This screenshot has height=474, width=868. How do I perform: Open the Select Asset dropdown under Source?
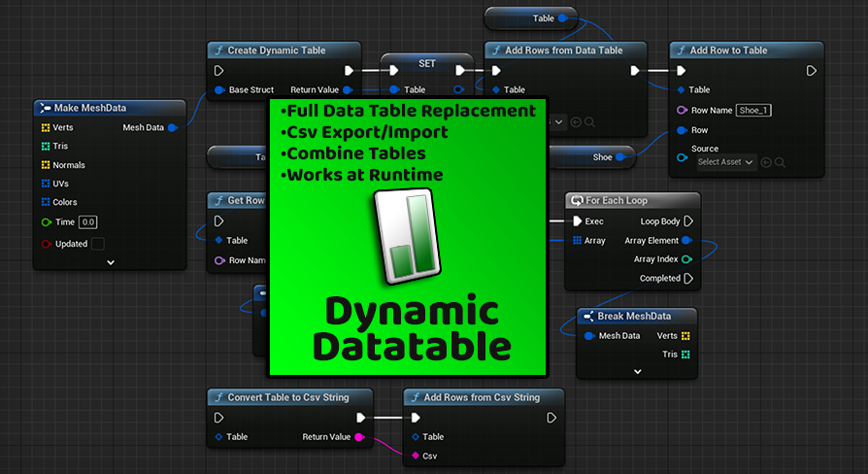point(725,162)
